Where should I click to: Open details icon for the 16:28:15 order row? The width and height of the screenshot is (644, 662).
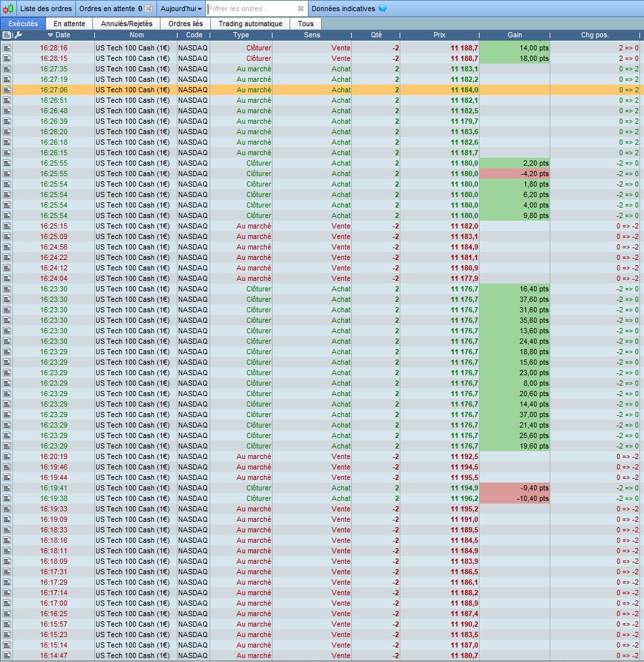click(7, 58)
